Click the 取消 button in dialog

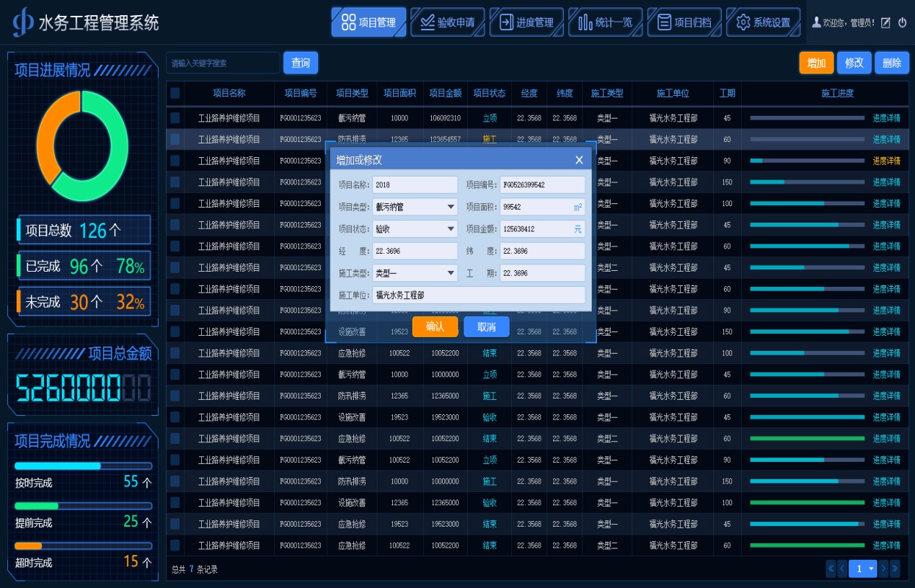pyautogui.click(x=486, y=326)
